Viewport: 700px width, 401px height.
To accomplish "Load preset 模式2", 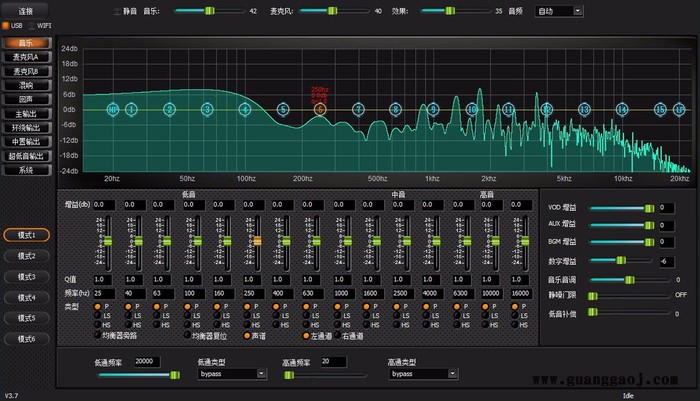I will point(26,256).
